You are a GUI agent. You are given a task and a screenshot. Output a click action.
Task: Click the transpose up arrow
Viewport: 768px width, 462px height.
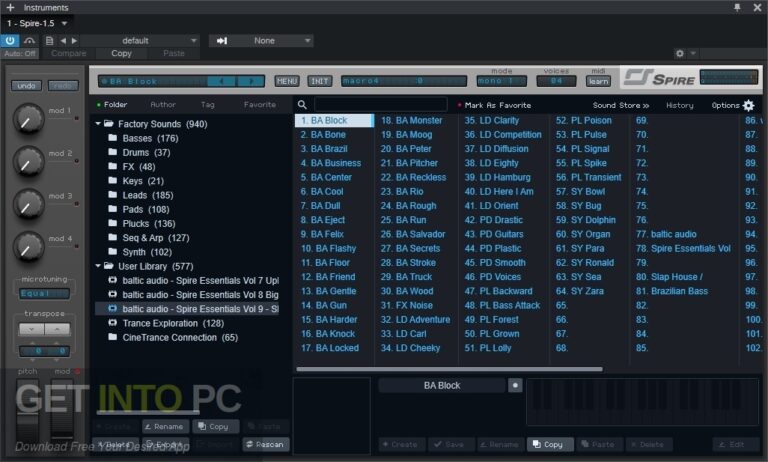pos(57,329)
